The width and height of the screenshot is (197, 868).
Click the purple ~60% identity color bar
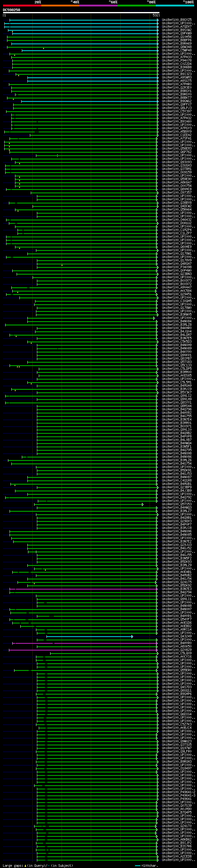(98, 6)
